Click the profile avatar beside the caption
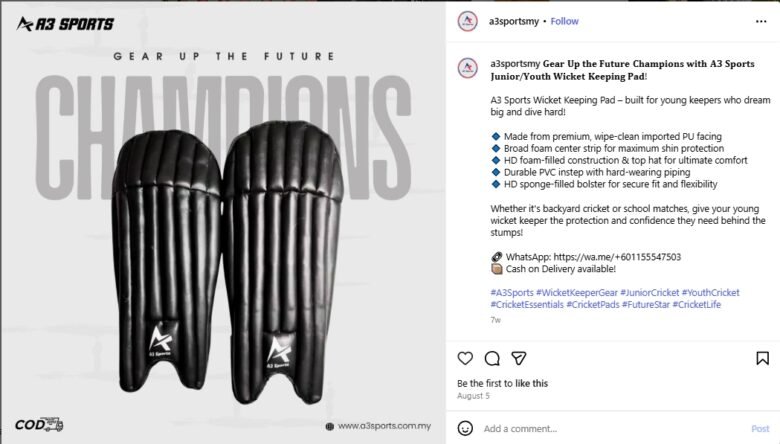The width and height of the screenshot is (780, 444). 466,68
